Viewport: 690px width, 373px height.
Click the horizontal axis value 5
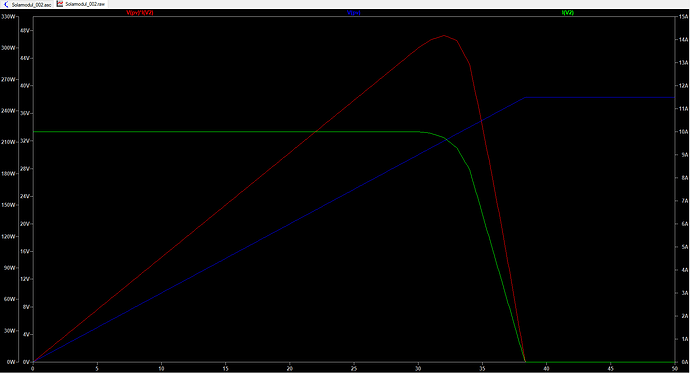[97, 369]
